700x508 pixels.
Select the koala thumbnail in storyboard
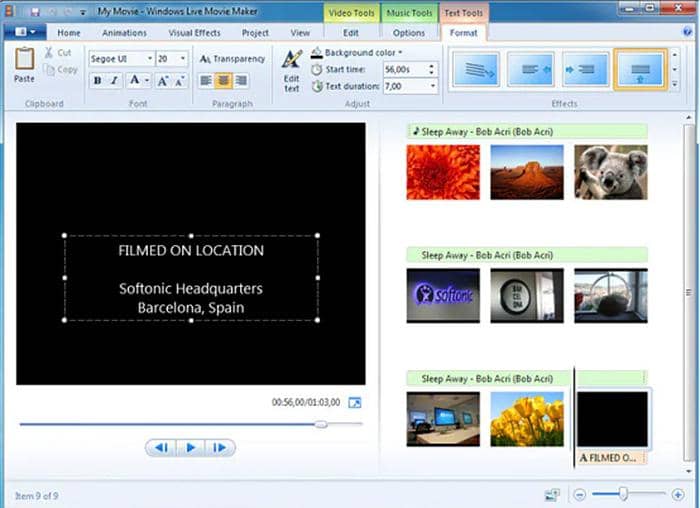pyautogui.click(x=611, y=172)
